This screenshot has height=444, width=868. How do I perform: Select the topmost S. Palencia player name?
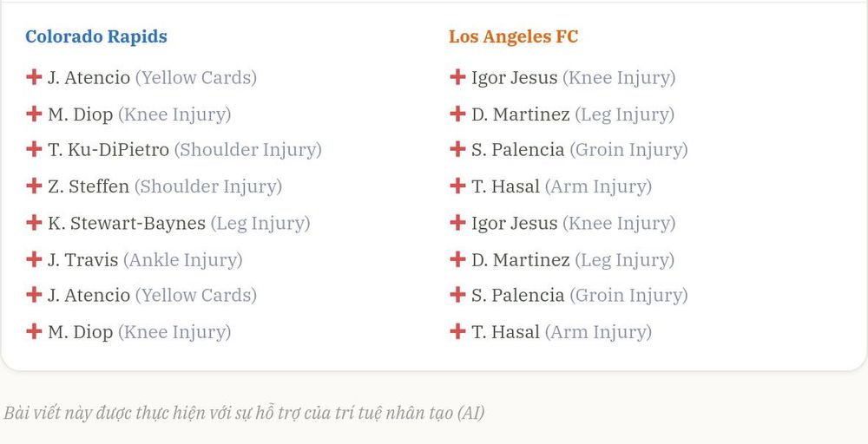[x=517, y=150]
